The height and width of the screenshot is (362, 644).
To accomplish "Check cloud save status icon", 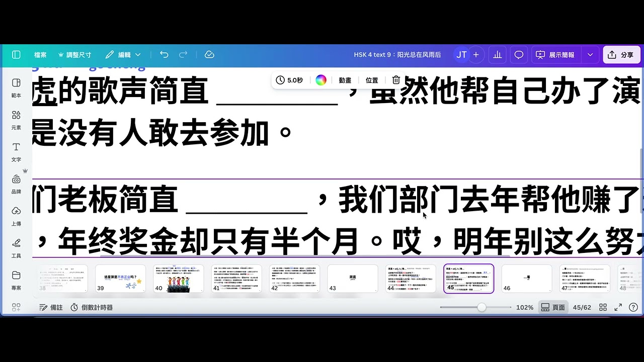I will 210,55.
